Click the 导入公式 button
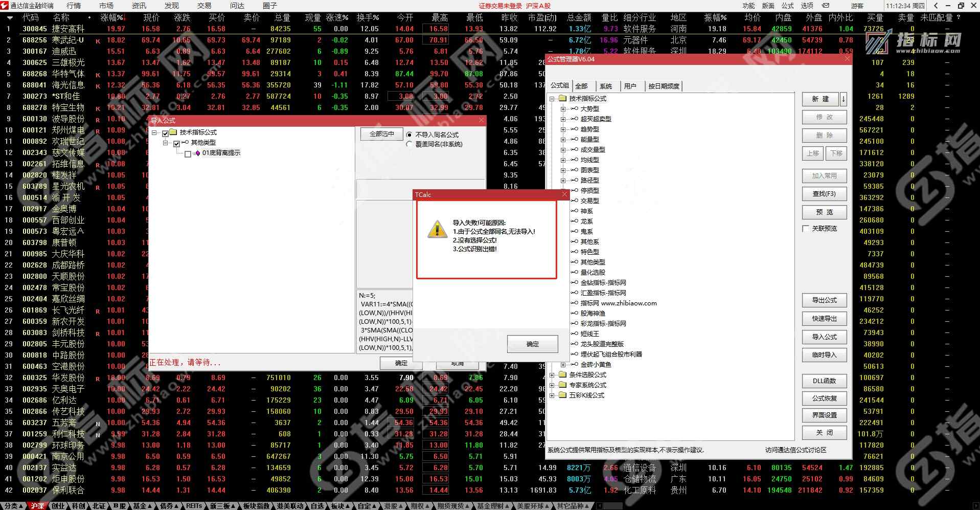980x510 pixels. 824,337
